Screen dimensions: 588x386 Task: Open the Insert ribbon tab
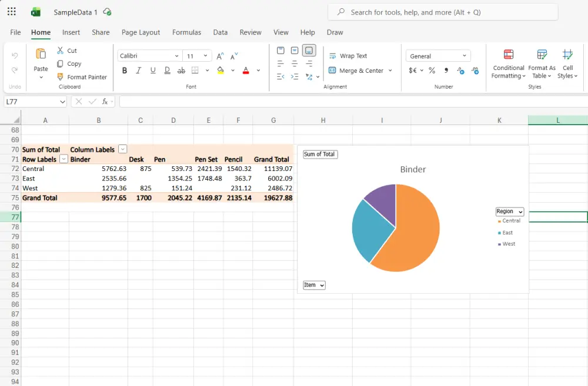tap(71, 32)
